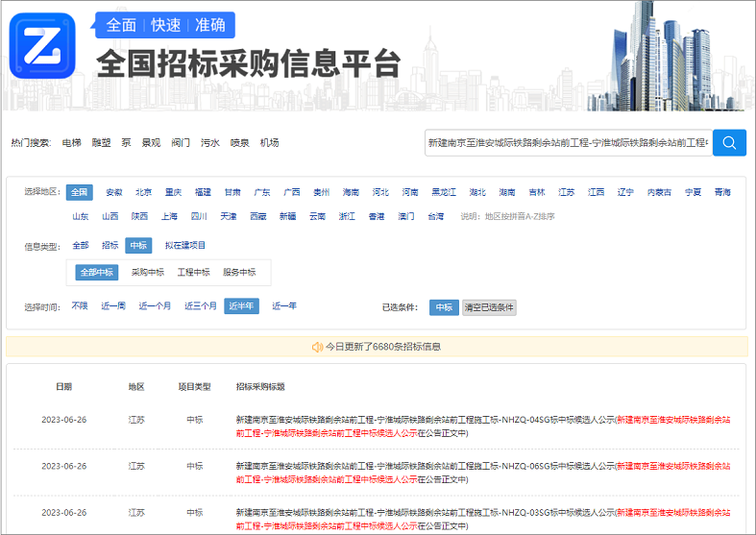Screen dimensions: 756x535
Task: Click the blue Z platform logo
Action: pyautogui.click(x=42, y=45)
